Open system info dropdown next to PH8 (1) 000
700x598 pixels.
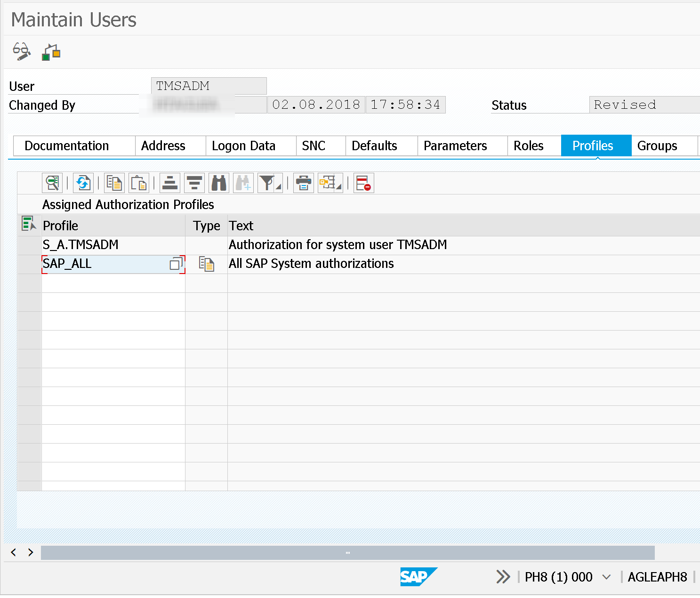tap(606, 577)
